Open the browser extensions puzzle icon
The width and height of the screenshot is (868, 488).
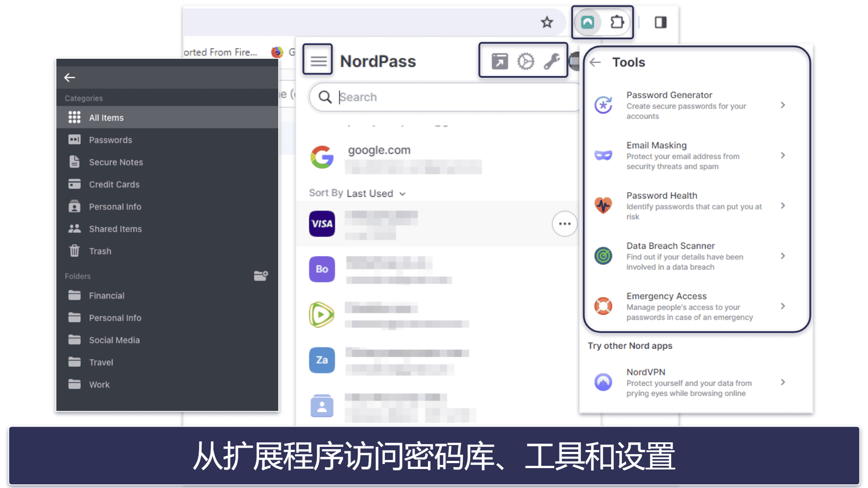(x=617, y=22)
